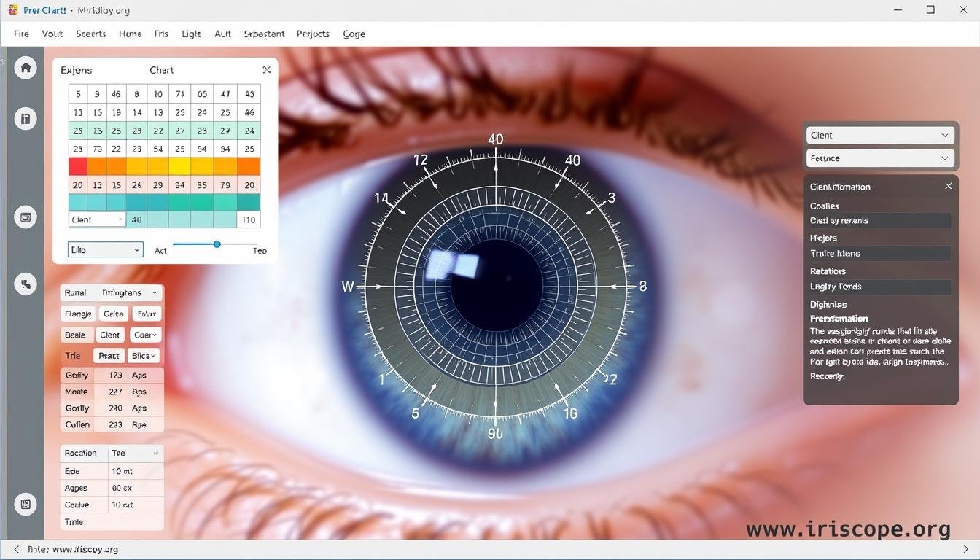Viewport: 980px width, 560px height.
Task: Open the Rotation dropdown in lower left table
Action: pos(135,453)
